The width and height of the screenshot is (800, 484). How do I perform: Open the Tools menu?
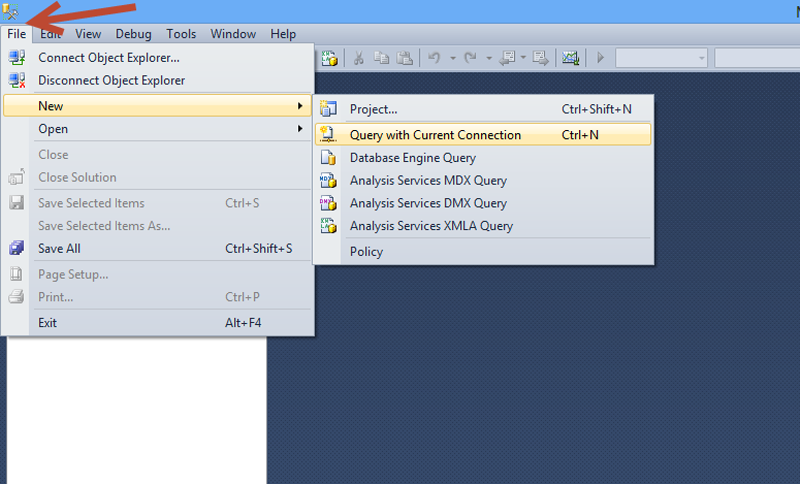click(x=181, y=34)
